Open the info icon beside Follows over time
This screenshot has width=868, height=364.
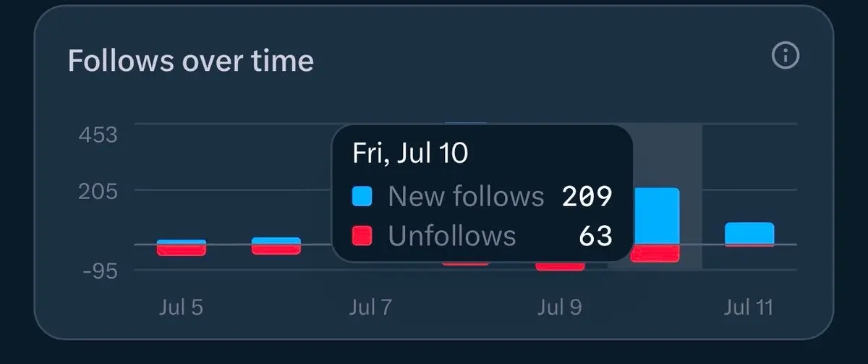[x=786, y=56]
